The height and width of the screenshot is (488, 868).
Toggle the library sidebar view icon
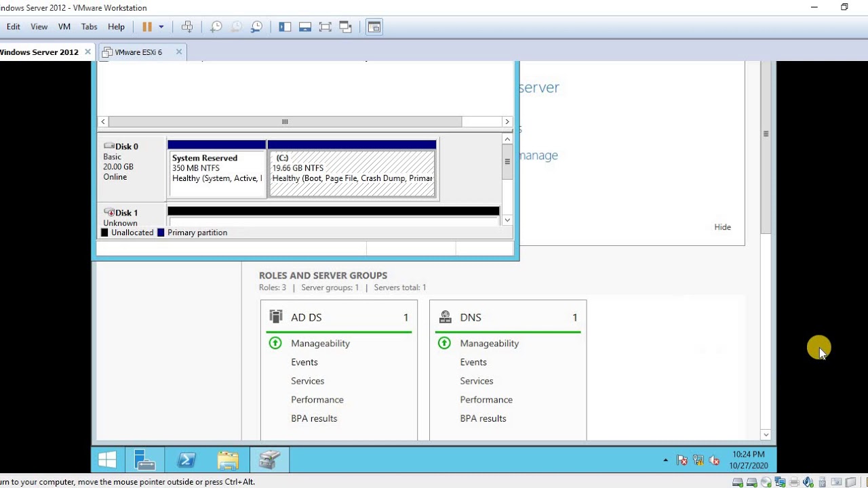click(x=285, y=27)
